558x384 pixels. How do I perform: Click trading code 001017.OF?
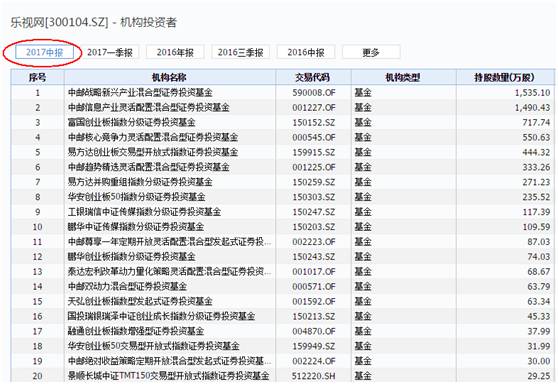(x=314, y=272)
